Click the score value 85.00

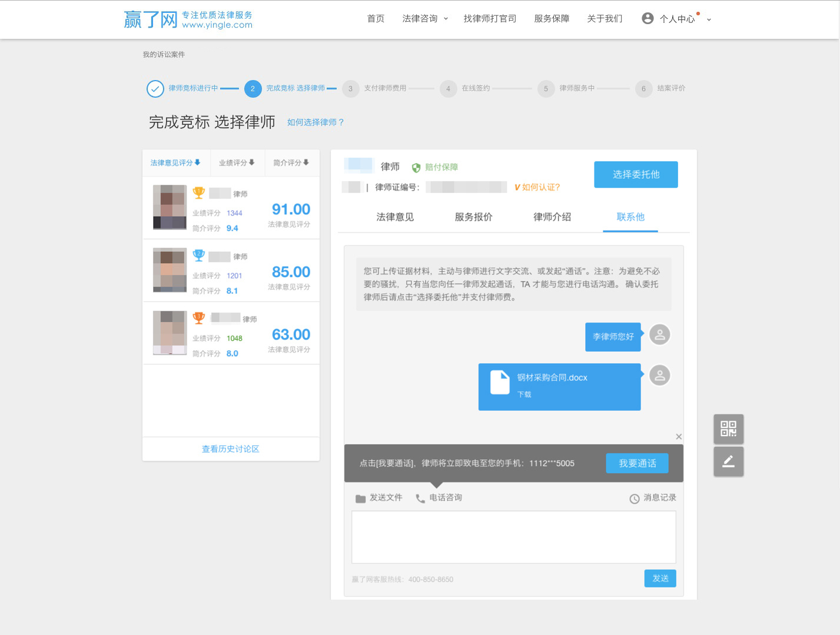(291, 272)
